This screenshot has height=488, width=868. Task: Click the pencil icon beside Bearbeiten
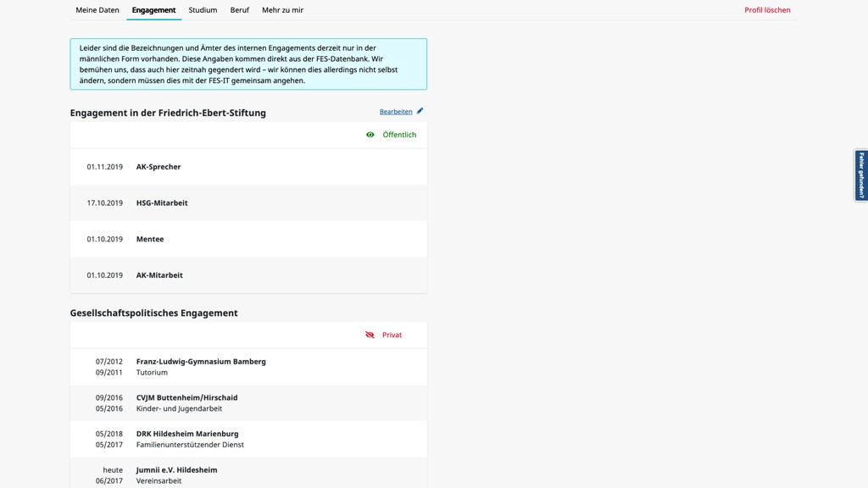(x=420, y=111)
